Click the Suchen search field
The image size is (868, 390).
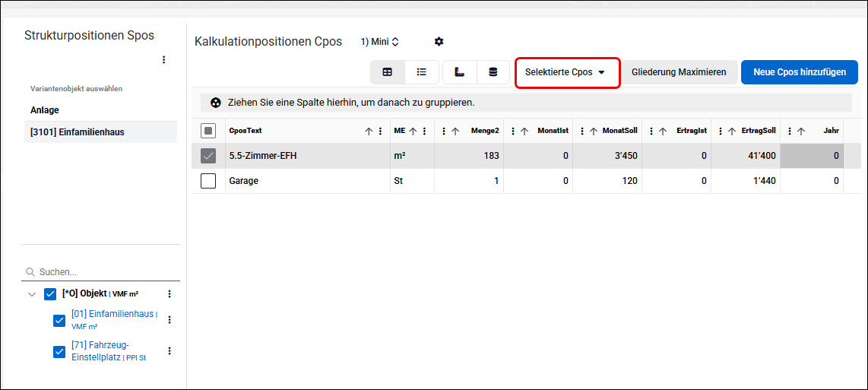coord(101,272)
